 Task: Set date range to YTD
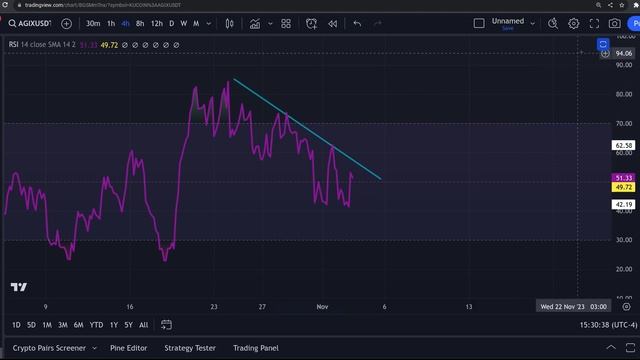pyautogui.click(x=96, y=325)
